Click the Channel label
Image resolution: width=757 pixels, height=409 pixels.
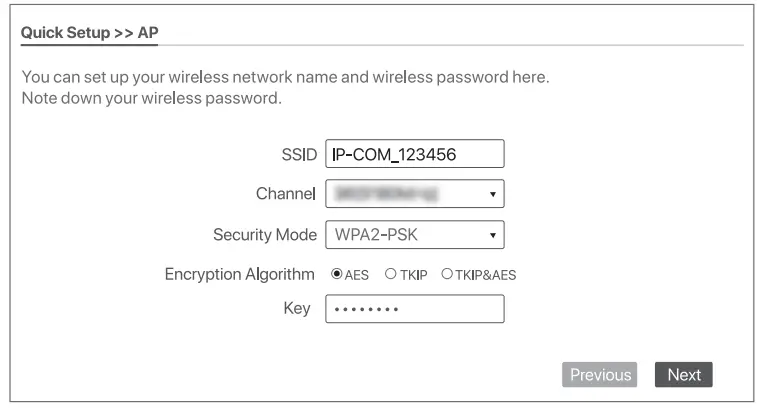tap(286, 193)
